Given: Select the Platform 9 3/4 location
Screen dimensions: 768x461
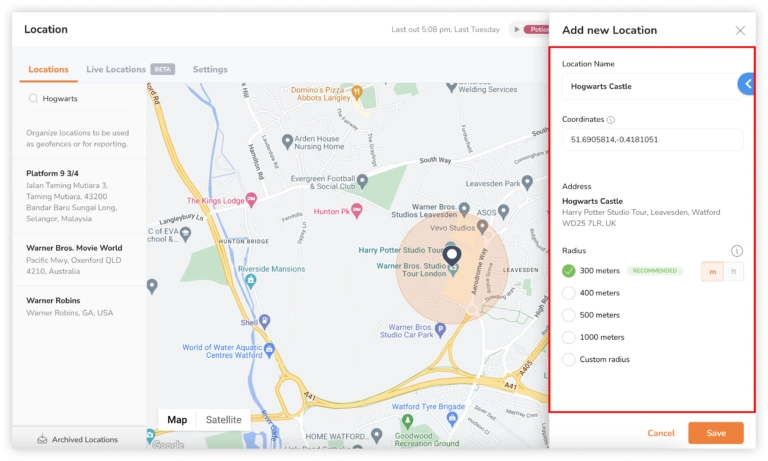Looking at the screenshot, I should point(79,196).
